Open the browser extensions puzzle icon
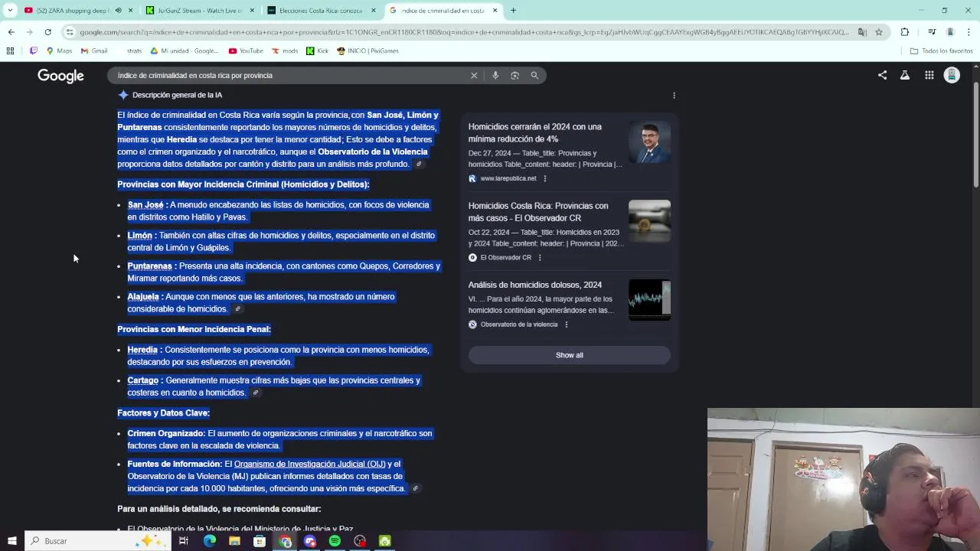The height and width of the screenshot is (551, 980). [905, 32]
